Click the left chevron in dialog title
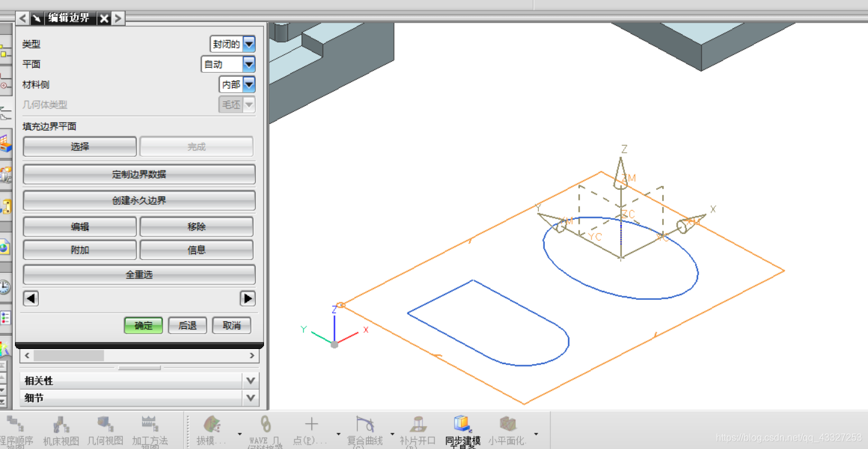 (x=23, y=19)
